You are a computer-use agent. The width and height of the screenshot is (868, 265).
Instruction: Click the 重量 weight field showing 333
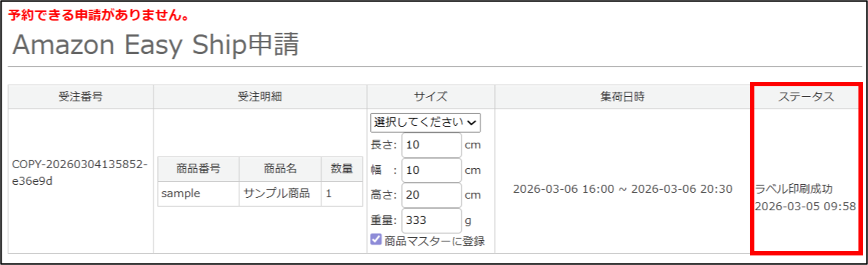(431, 220)
